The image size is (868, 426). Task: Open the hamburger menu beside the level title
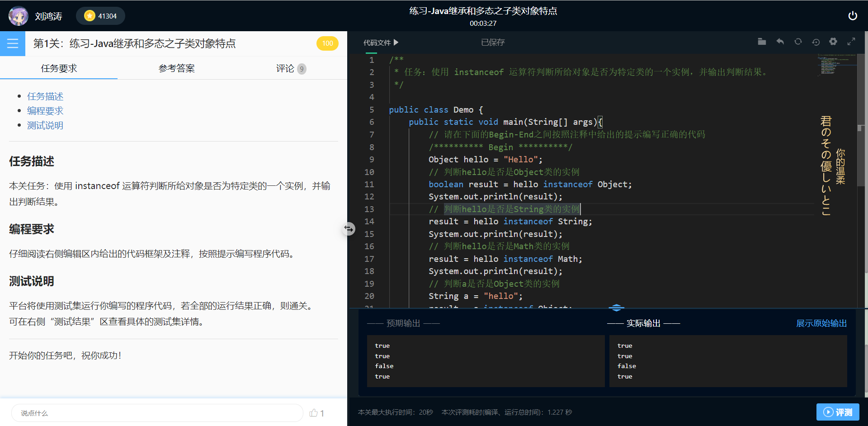(x=13, y=43)
